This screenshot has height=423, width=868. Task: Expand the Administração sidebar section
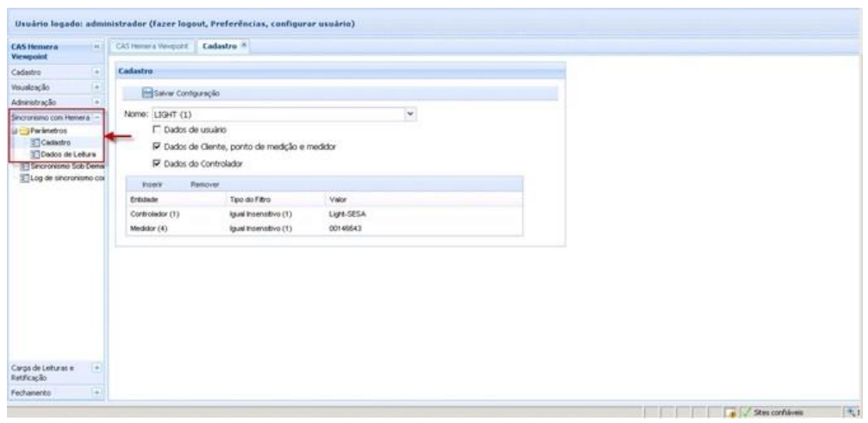97,101
